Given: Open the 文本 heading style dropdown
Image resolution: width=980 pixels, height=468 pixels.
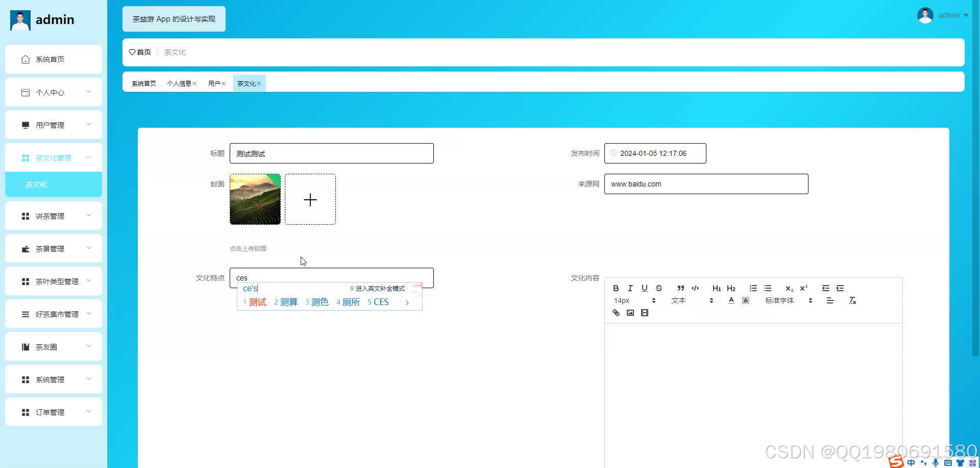Looking at the screenshot, I should (692, 300).
